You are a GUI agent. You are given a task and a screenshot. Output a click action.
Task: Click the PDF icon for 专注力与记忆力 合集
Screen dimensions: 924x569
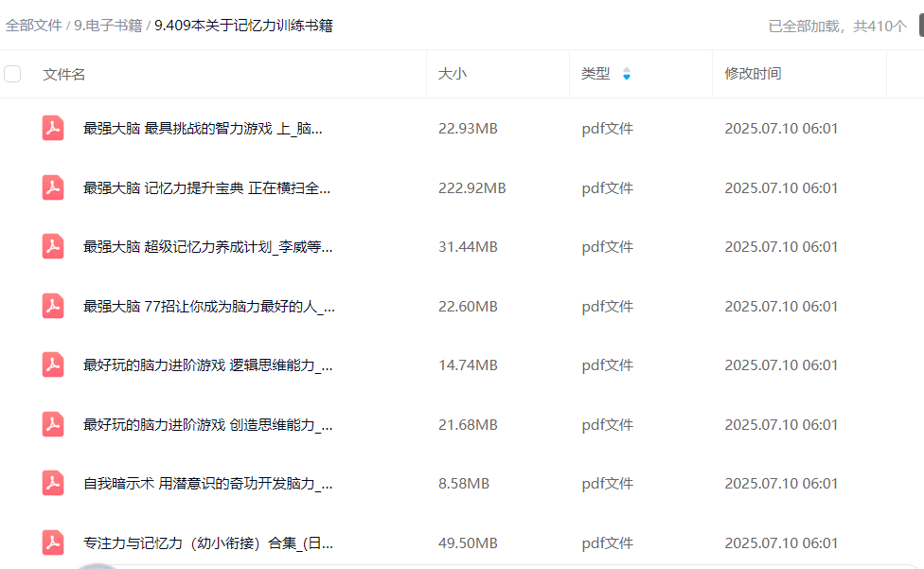coord(53,542)
